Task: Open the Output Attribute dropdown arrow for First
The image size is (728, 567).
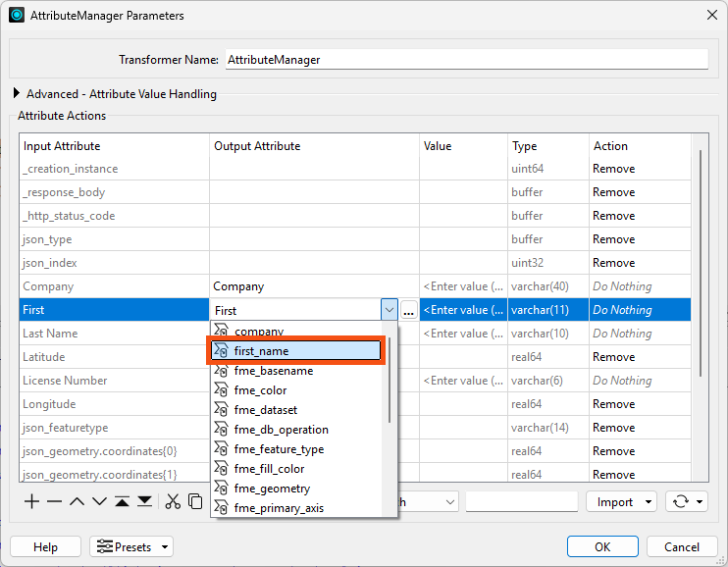Action: click(390, 310)
